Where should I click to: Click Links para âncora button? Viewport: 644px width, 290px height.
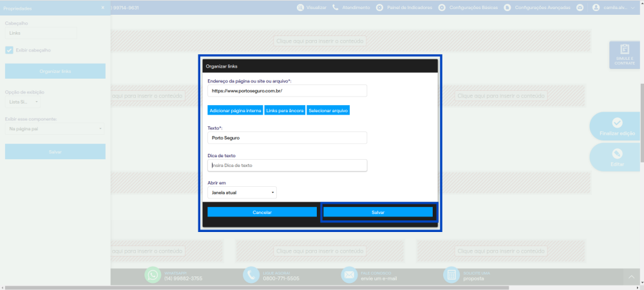tap(285, 110)
